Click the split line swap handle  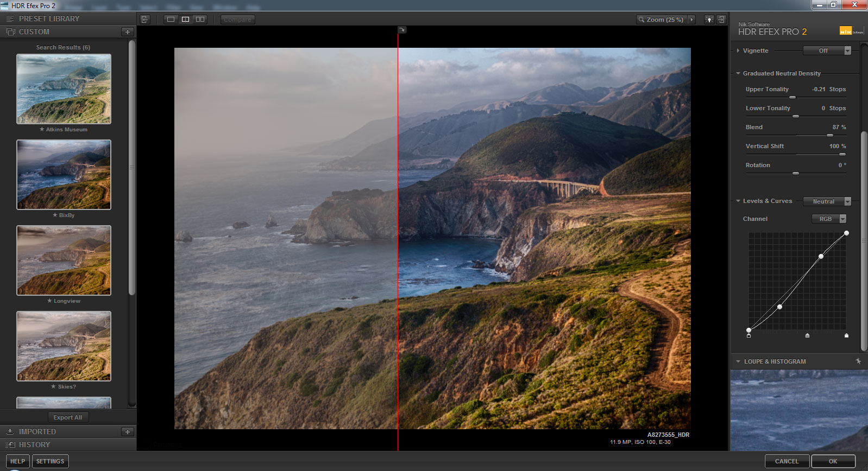[x=402, y=30]
